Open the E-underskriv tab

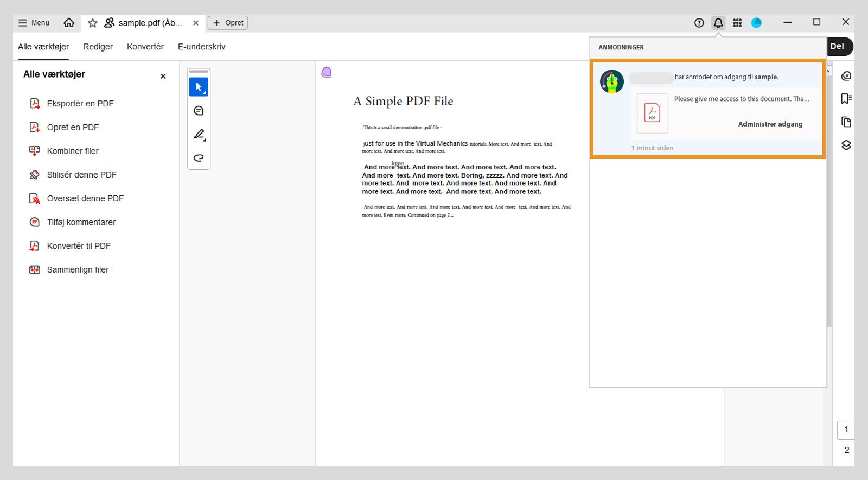202,47
